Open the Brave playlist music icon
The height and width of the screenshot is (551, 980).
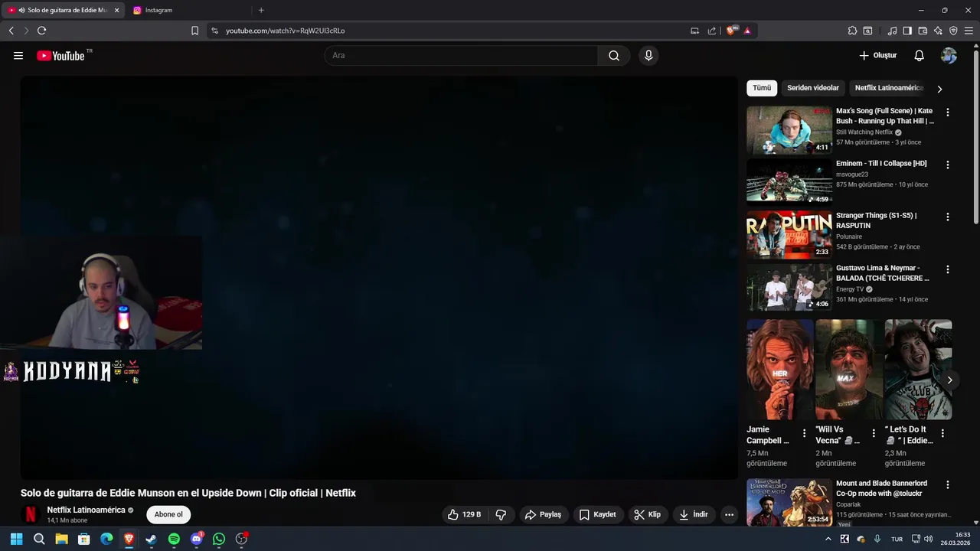coord(892,31)
